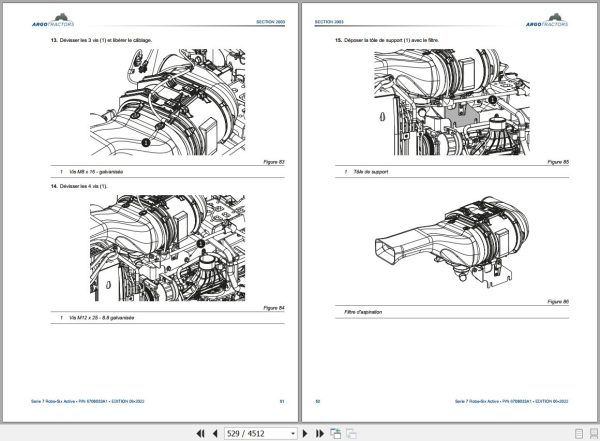Click the Figure 83 engine illustration
The width and height of the screenshot is (600, 441).
(168, 102)
